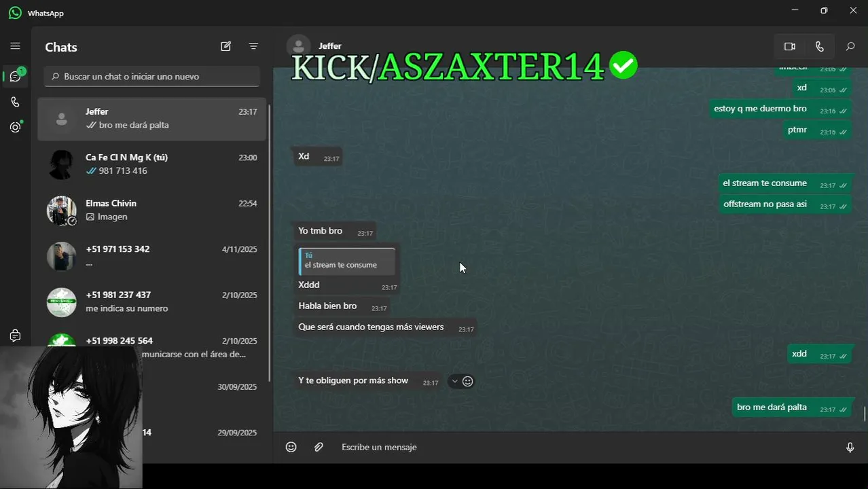Click the WhatsApp logo in title bar

coord(15,12)
